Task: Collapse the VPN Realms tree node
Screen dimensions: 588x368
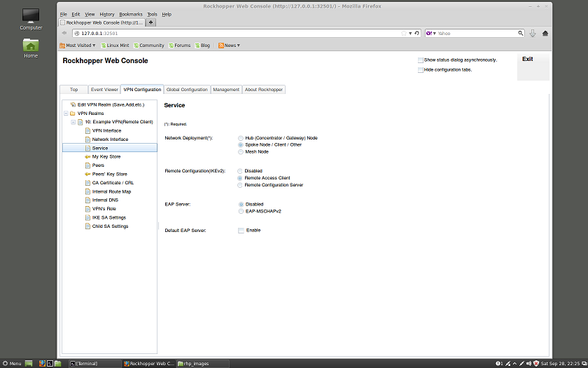Action: pyautogui.click(x=65, y=114)
